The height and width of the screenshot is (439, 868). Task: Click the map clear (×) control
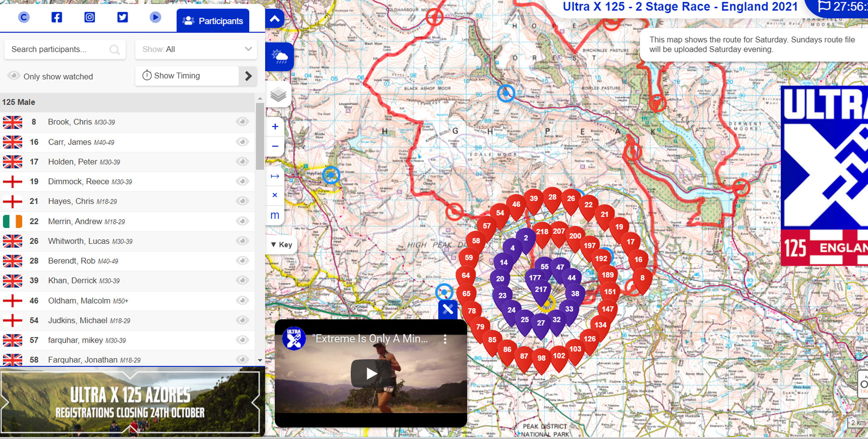point(275,195)
